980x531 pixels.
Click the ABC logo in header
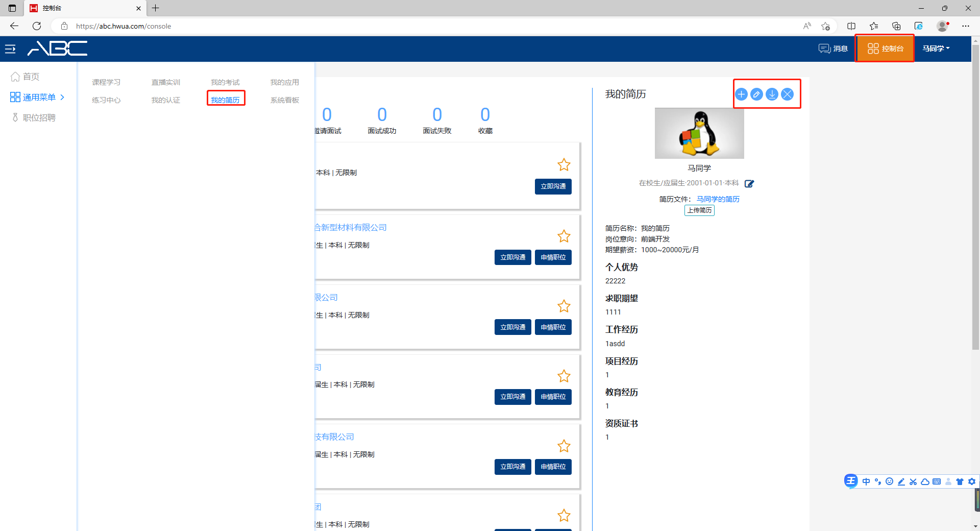pos(57,49)
